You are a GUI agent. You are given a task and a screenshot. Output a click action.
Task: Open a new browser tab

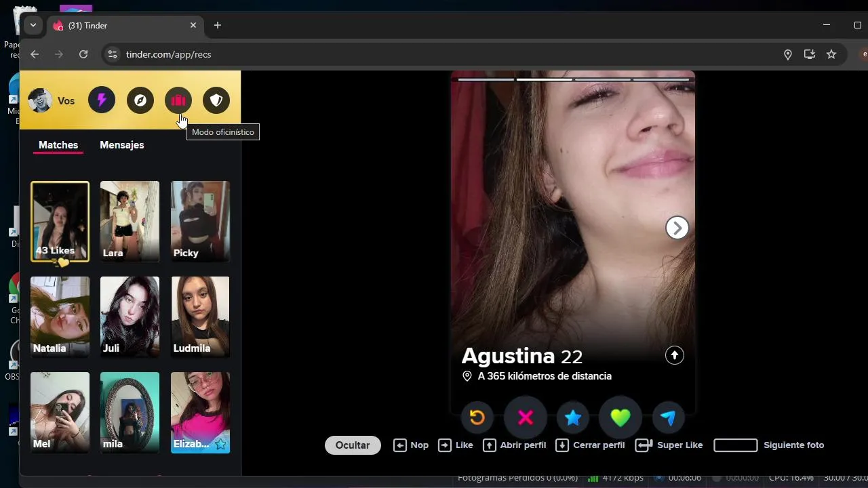pos(218,25)
